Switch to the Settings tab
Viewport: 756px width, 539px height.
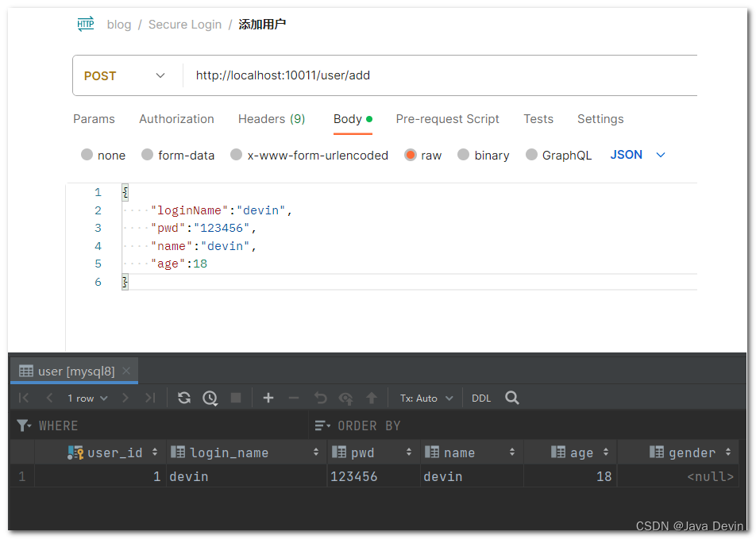point(600,118)
